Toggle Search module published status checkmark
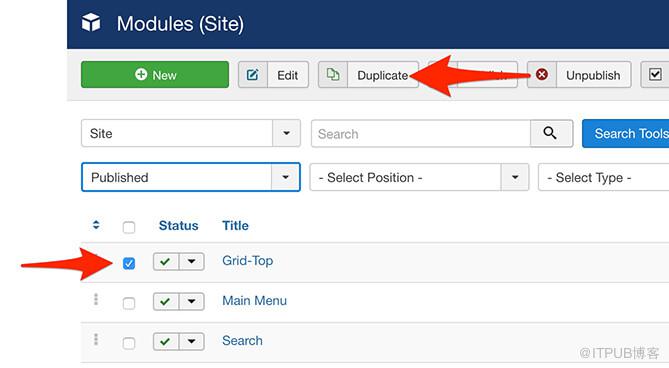669x368 pixels. pyautogui.click(x=166, y=342)
